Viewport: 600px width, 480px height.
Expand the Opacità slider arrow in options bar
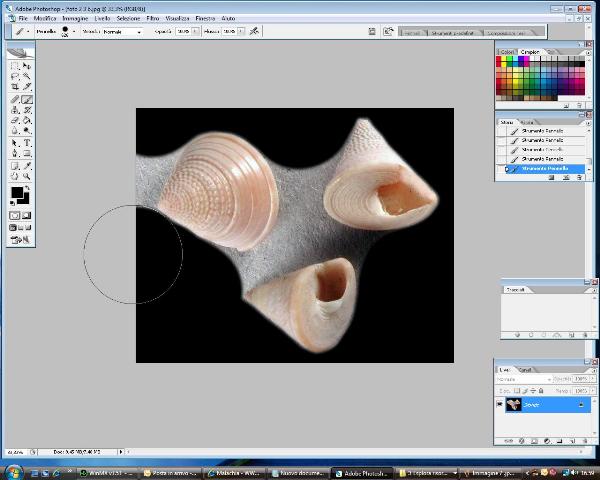(195, 31)
